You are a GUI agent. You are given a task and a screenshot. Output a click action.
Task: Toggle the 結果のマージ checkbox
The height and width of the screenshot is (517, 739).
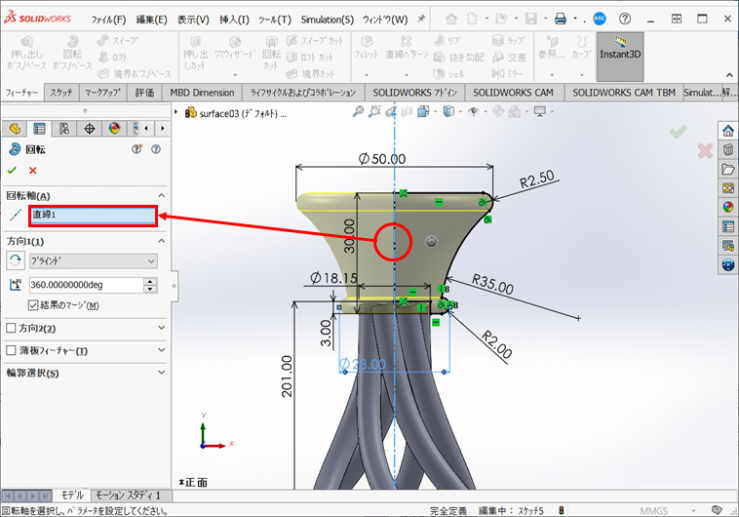(34, 304)
